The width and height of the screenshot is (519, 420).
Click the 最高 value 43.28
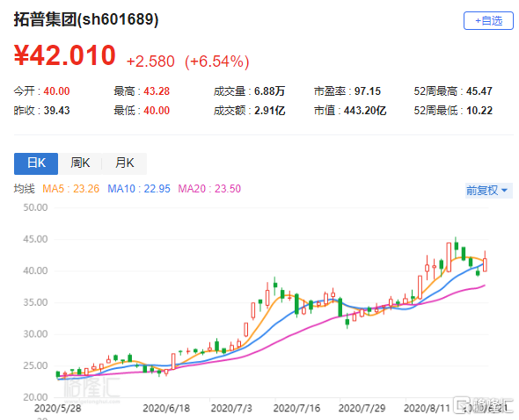157,91
